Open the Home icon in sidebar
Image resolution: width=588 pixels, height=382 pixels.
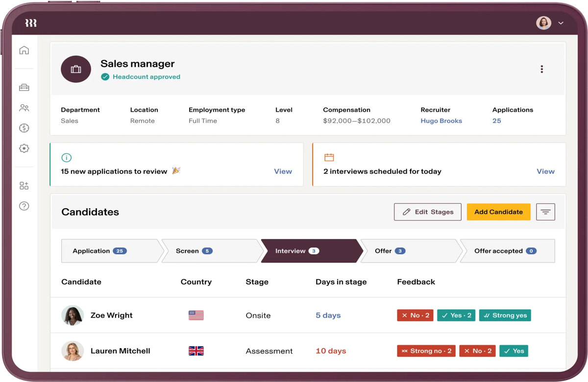point(24,50)
